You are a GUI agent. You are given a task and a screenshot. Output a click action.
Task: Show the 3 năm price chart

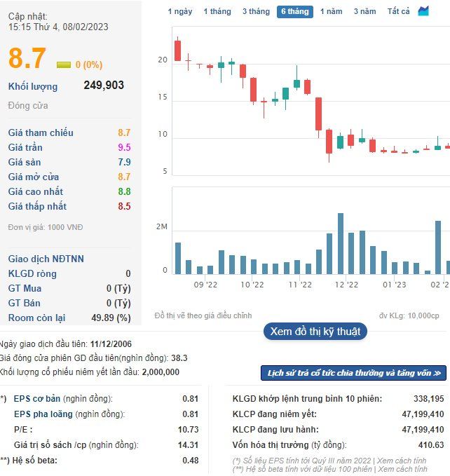click(364, 12)
